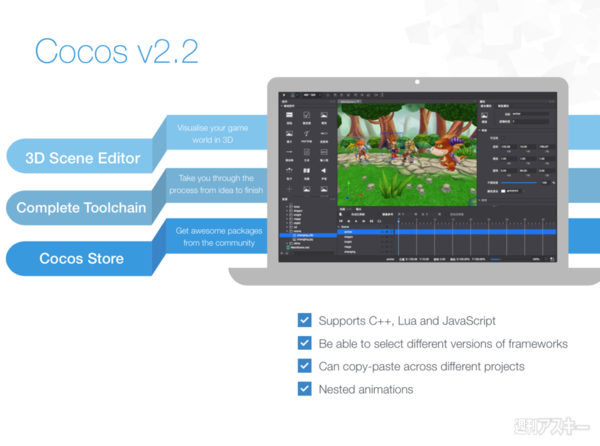Open the white color swatch in properties

(x=503, y=191)
